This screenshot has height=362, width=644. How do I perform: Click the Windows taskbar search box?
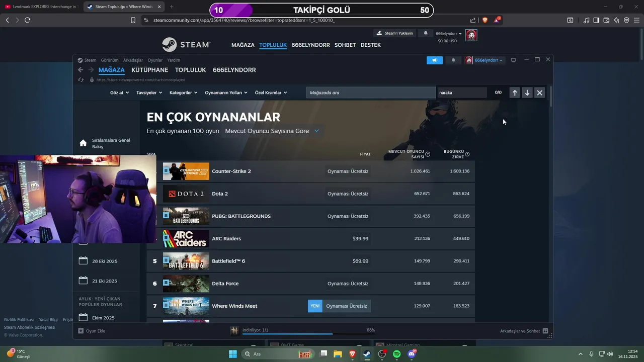pos(278,354)
